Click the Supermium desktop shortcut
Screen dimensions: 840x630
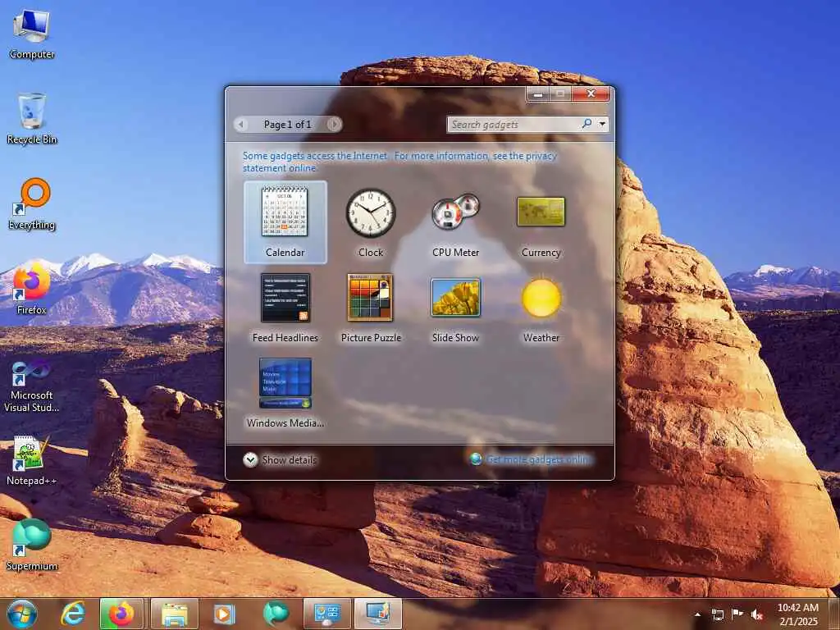32,546
